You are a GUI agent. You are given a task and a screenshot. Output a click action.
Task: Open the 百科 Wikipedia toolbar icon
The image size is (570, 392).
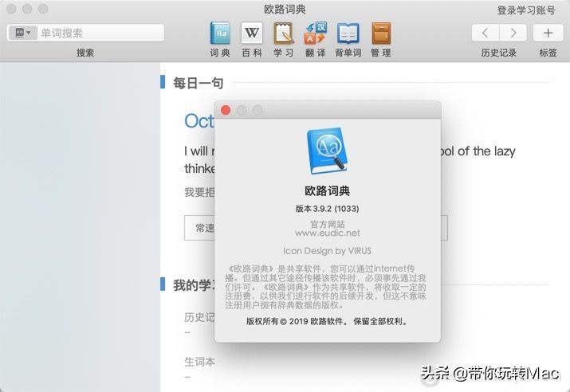click(252, 33)
